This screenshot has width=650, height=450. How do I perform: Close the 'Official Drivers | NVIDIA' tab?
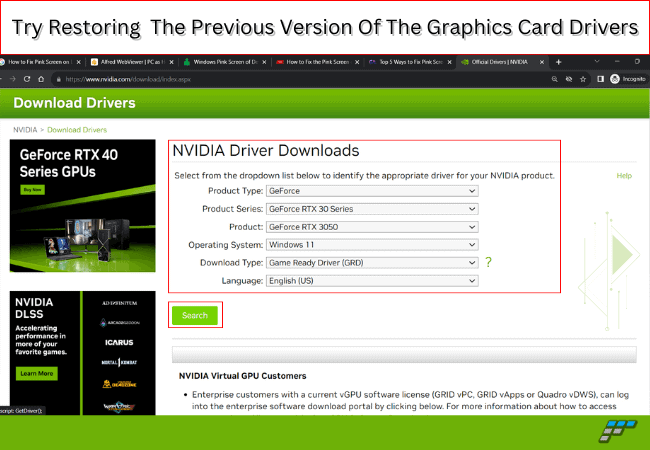(x=542, y=62)
